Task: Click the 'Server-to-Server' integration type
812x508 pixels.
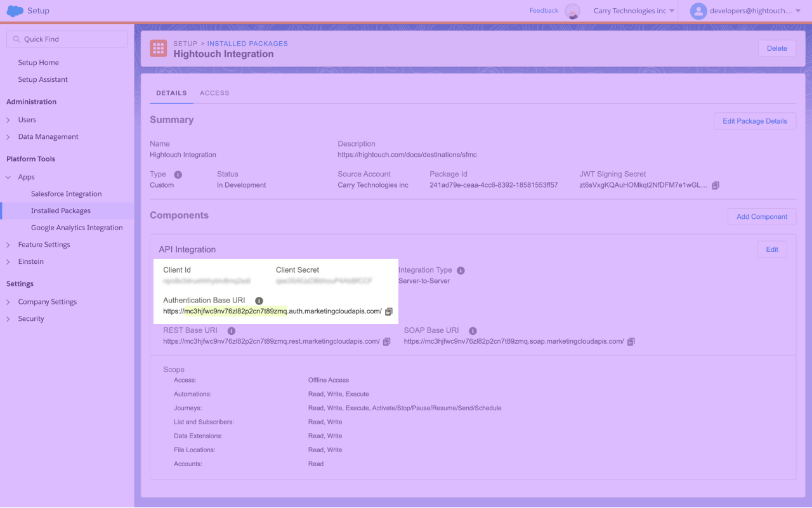Action: coord(424,281)
